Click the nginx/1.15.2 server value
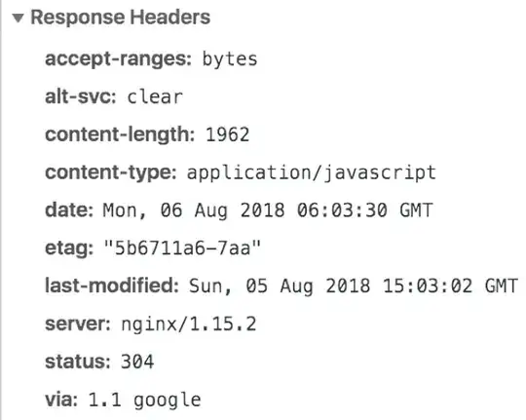The image size is (526, 420). 189,325
